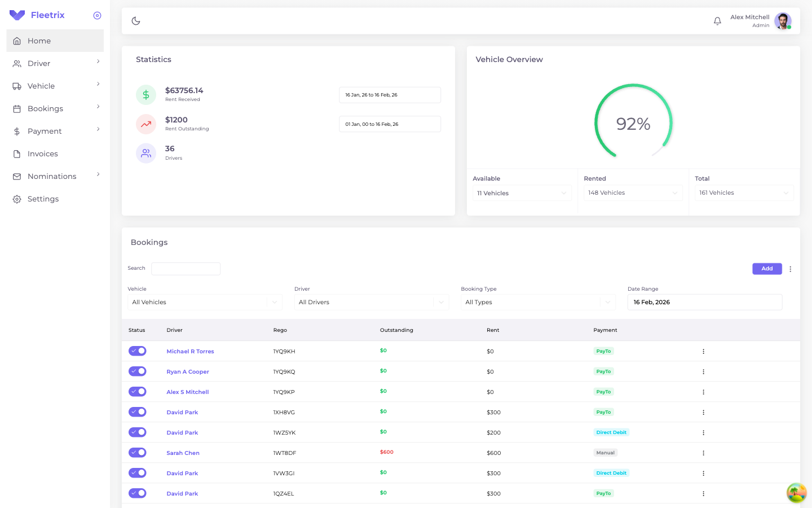Turn off Michael R Torres booking status toggle

pos(137,351)
